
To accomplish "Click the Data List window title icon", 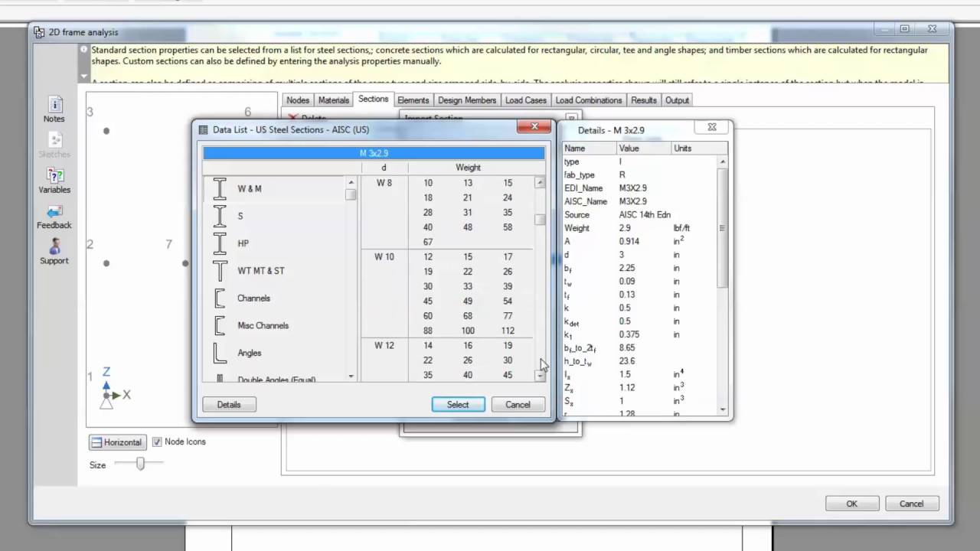I will coord(203,129).
